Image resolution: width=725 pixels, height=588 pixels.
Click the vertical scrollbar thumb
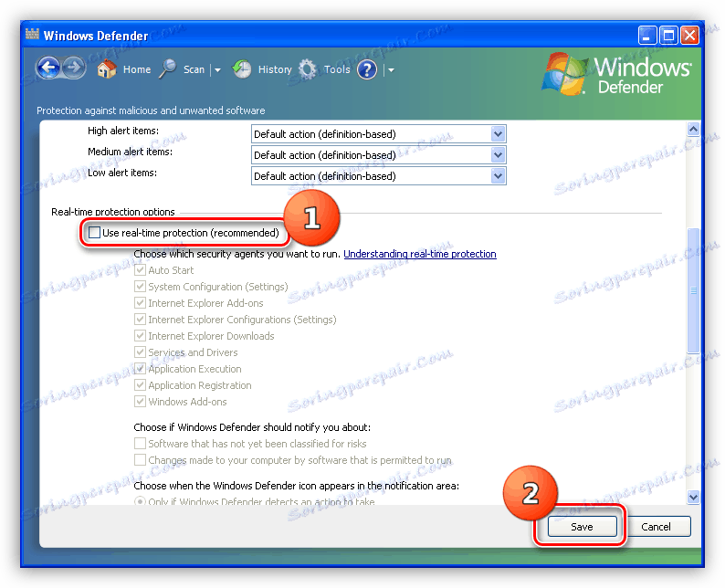point(693,290)
